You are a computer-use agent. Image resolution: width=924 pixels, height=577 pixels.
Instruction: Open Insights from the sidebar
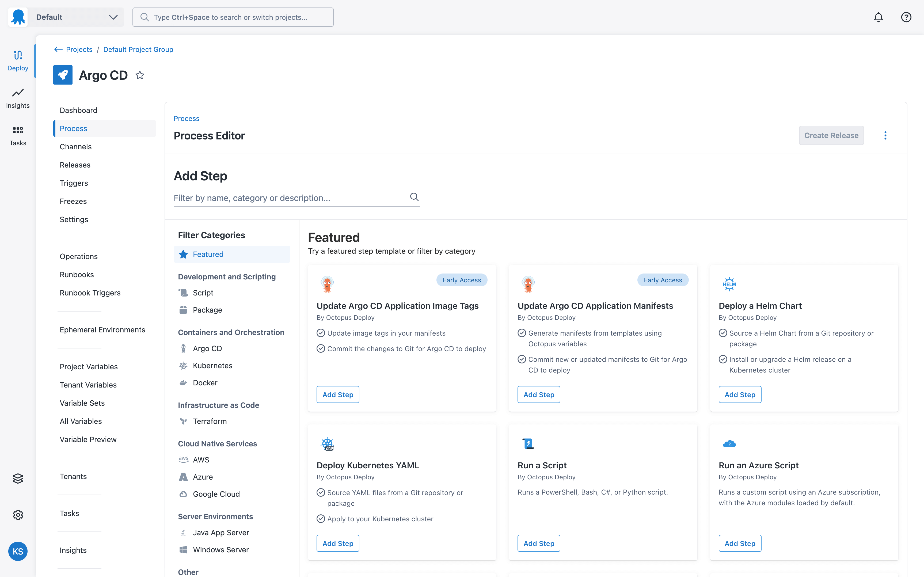click(18, 98)
